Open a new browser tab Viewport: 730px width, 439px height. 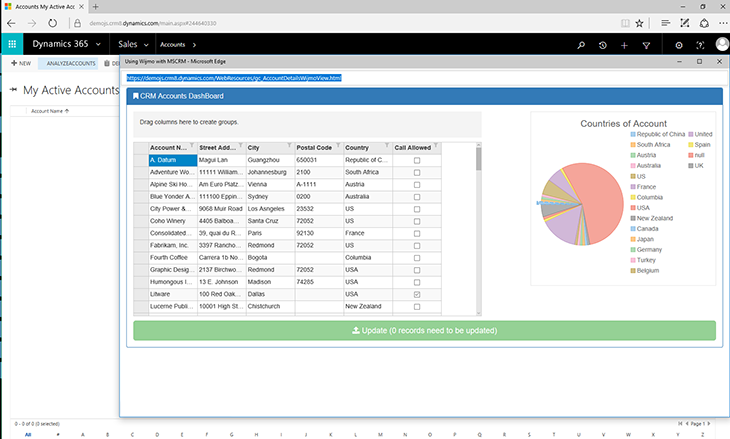click(x=95, y=7)
